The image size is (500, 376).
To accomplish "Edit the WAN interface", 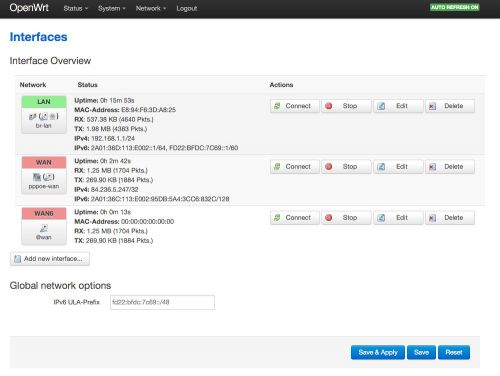I will coord(398,167).
